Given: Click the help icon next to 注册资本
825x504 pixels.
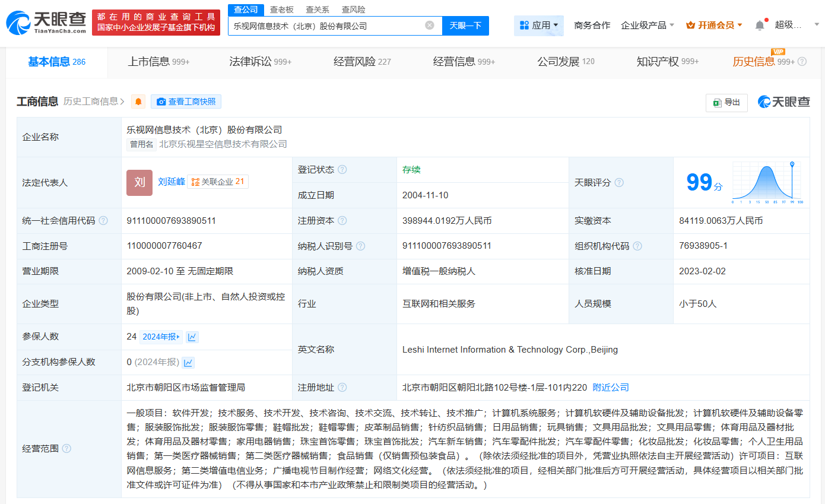Looking at the screenshot, I should pos(342,221).
